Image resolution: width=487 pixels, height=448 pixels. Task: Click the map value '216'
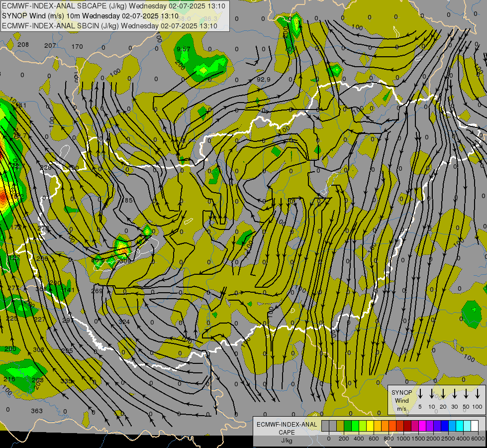pos(9,379)
